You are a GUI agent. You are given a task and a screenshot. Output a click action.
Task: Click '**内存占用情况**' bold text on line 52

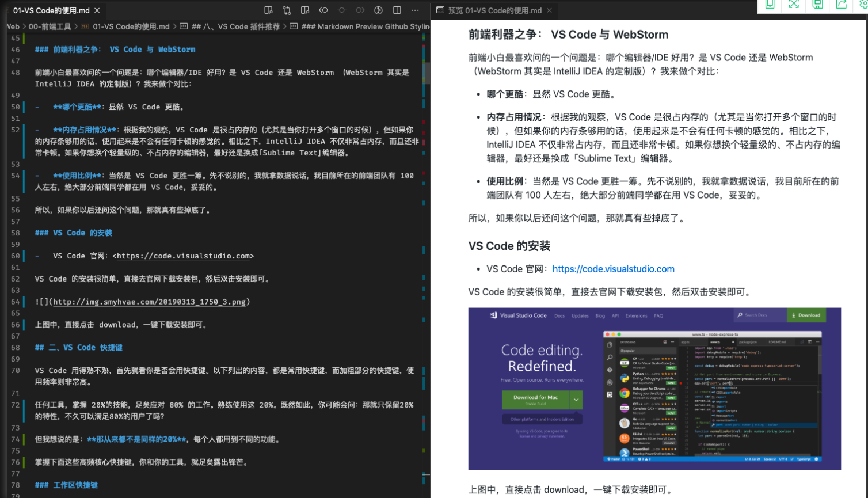coord(85,130)
